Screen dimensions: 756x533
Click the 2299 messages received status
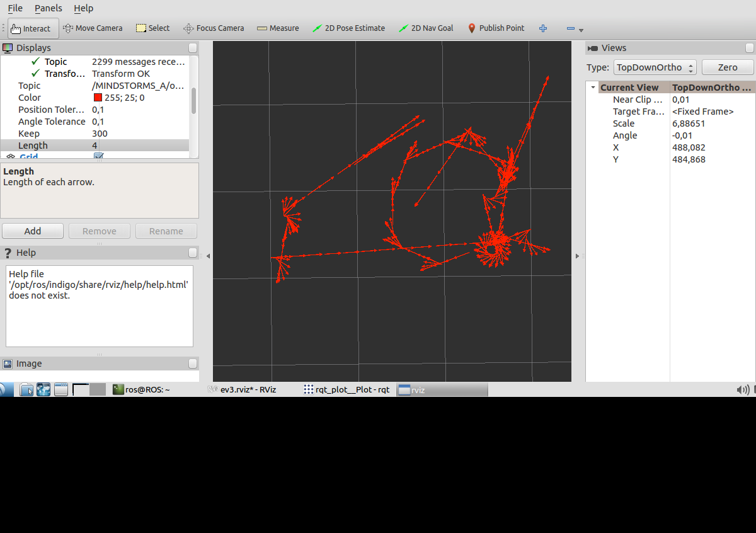pyautogui.click(x=139, y=62)
